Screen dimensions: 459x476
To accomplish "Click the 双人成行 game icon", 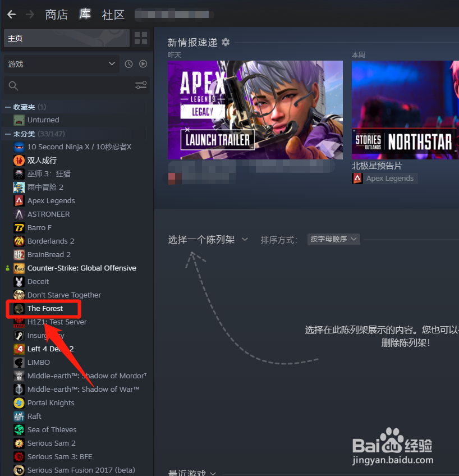I will (19, 161).
